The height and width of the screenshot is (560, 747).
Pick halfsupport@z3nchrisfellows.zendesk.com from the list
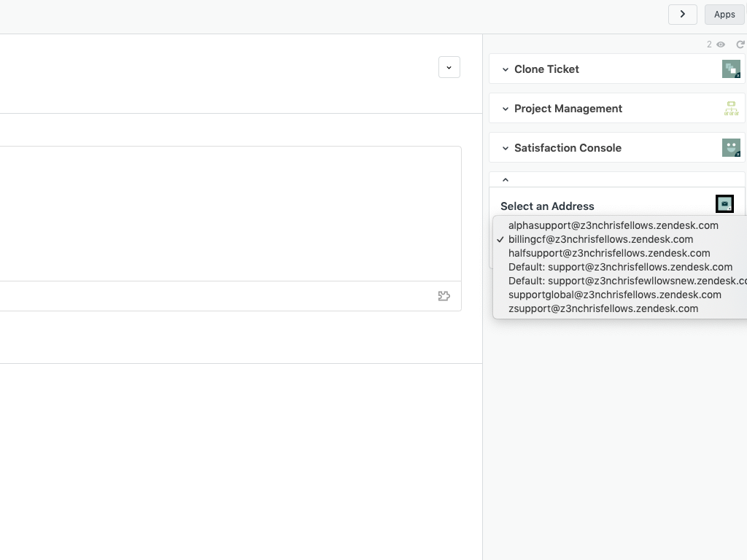(x=608, y=253)
